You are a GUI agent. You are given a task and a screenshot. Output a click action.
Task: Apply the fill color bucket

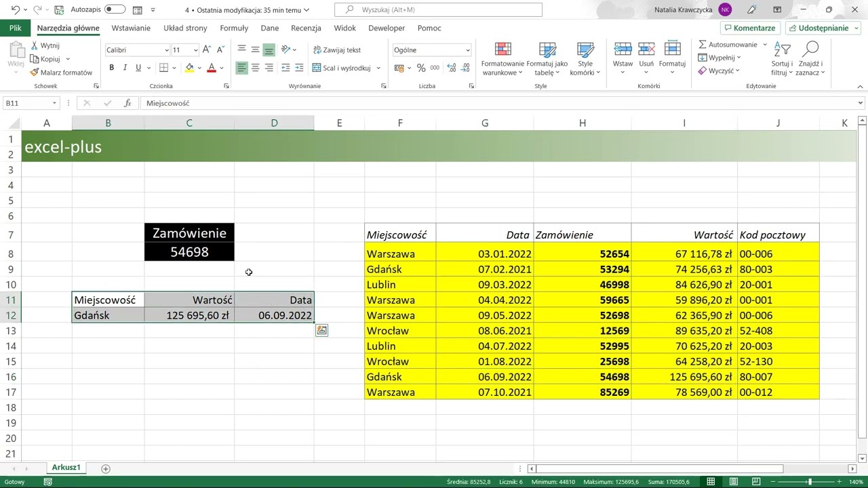point(189,68)
